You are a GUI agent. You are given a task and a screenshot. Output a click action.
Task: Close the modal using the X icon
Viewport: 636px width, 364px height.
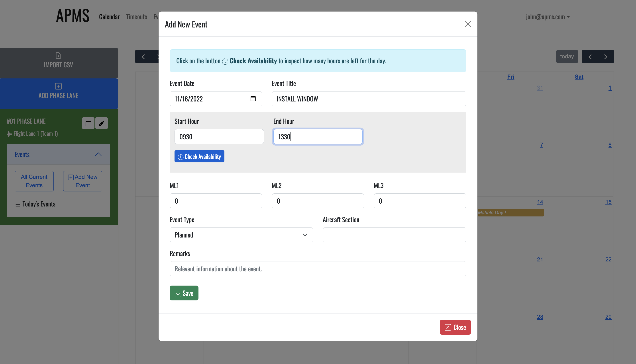pos(468,24)
